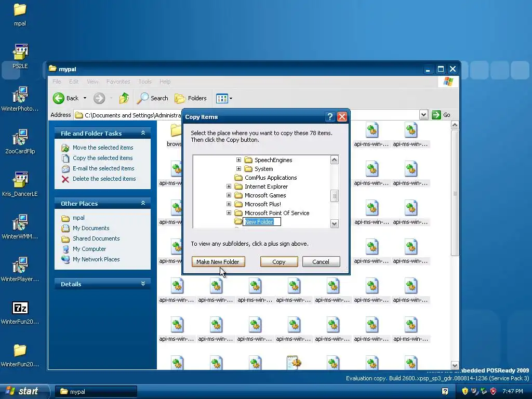
Task: Click the Copy button in dialog
Action: pyautogui.click(x=279, y=262)
